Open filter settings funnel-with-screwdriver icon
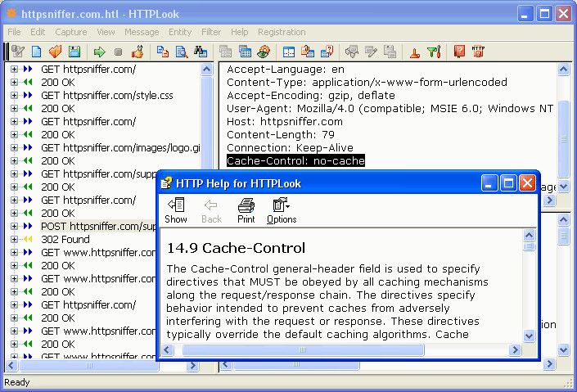This screenshot has height=392, width=577. click(435, 52)
